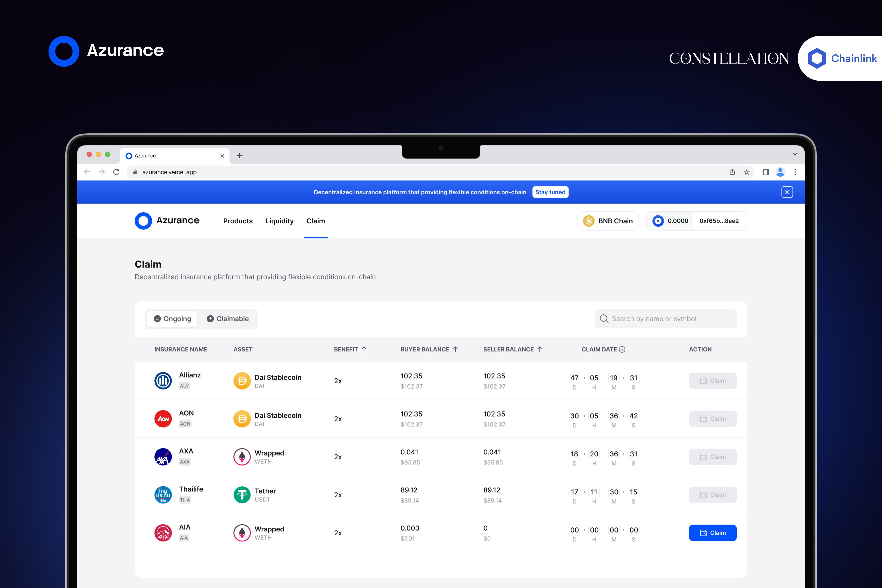Focus the Search by name or symbol field

point(666,319)
